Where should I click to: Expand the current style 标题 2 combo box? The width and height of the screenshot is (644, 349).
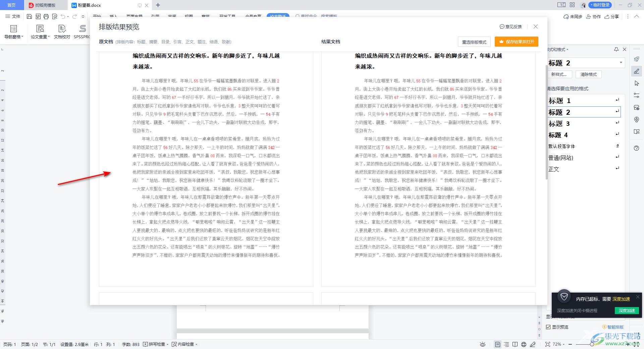(621, 63)
